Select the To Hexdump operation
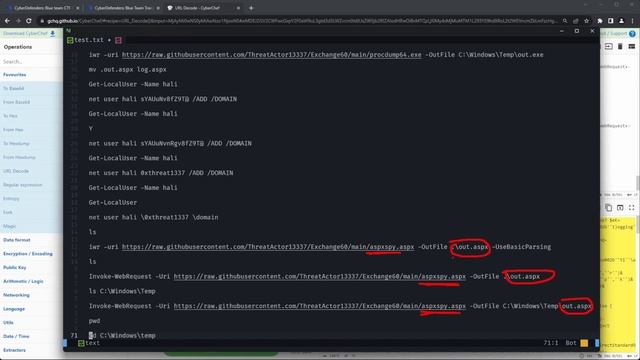This screenshot has width=640, height=360. (x=31, y=144)
